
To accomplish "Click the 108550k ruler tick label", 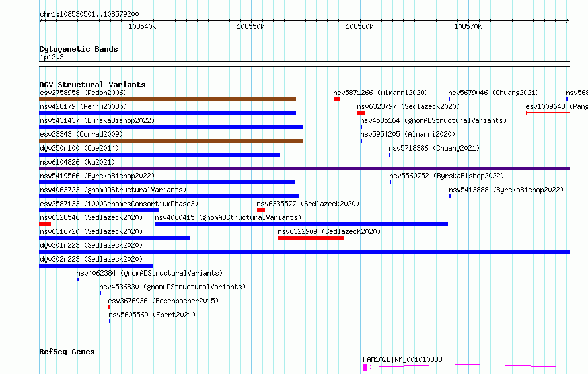I will [x=250, y=26].
